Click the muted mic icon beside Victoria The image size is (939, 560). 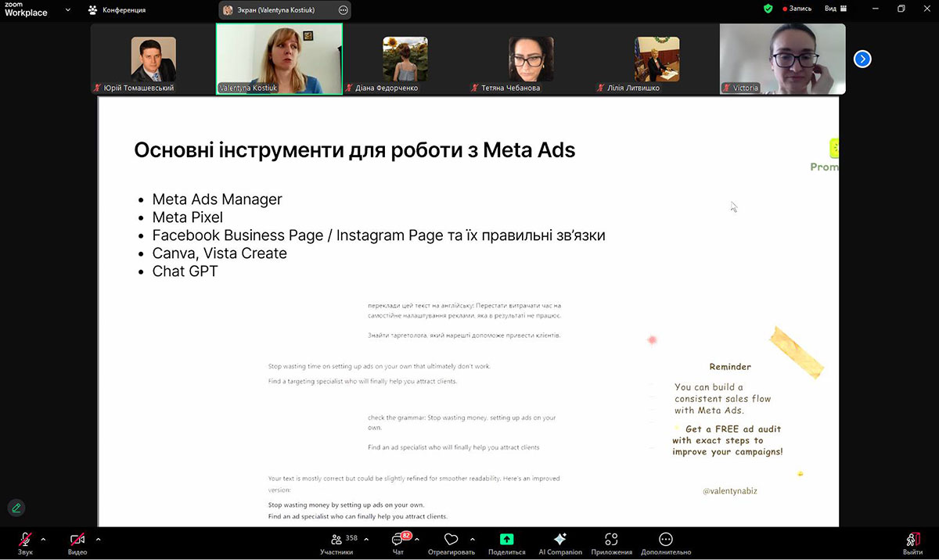(727, 88)
